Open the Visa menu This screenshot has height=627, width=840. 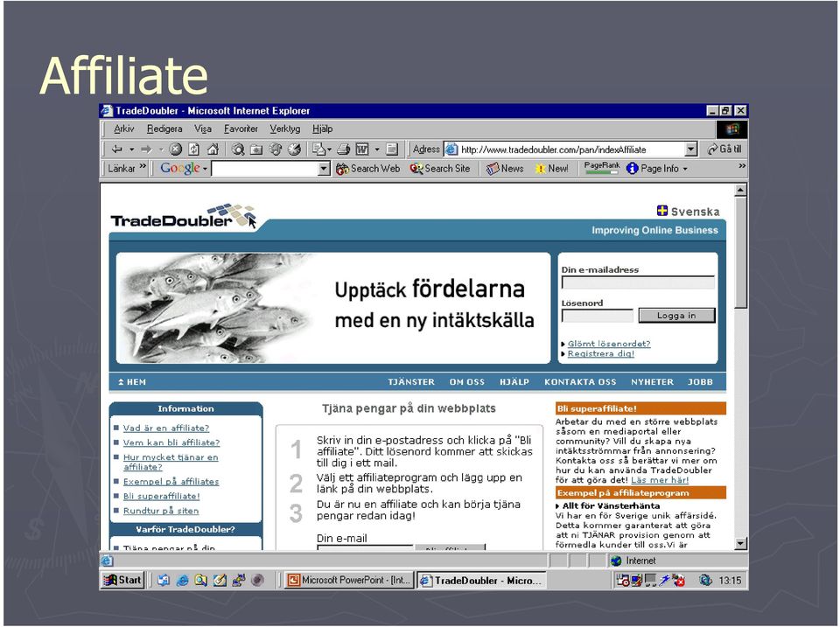(203, 129)
